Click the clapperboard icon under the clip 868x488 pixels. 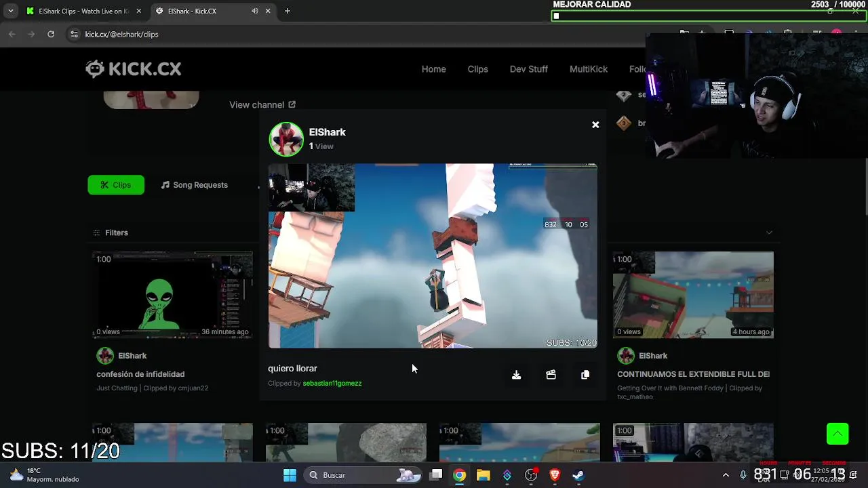(x=551, y=375)
